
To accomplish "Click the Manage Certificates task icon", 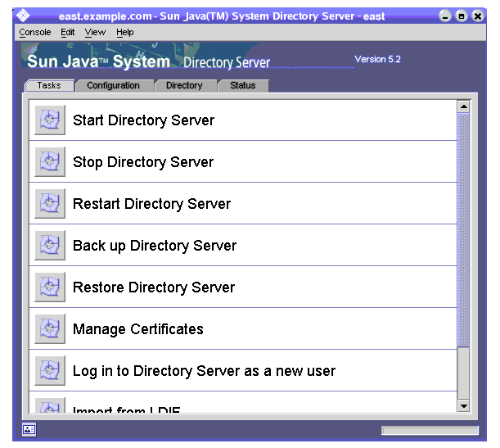I will pos(50,329).
